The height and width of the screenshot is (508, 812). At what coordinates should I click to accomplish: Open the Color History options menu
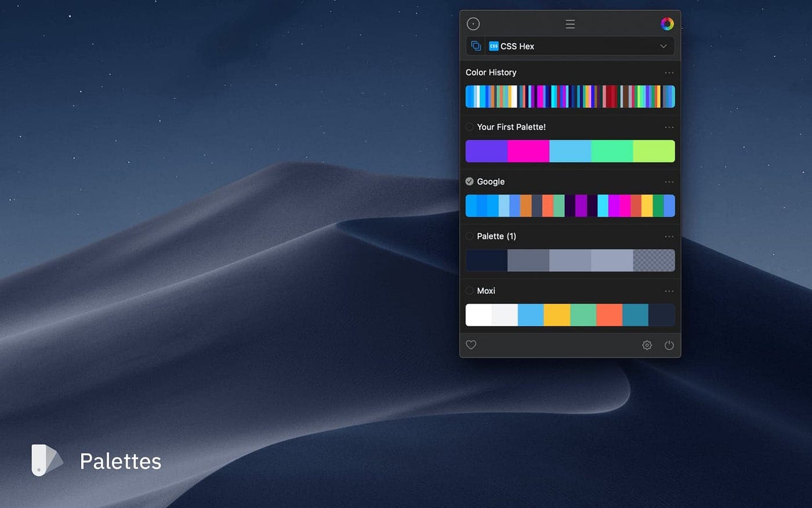pos(669,72)
